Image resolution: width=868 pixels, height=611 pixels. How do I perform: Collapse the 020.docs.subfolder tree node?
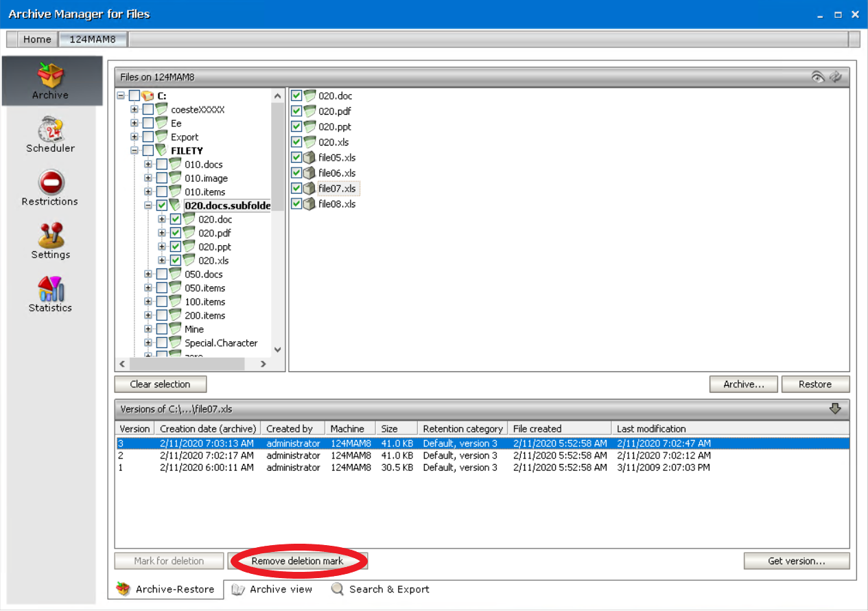click(148, 205)
